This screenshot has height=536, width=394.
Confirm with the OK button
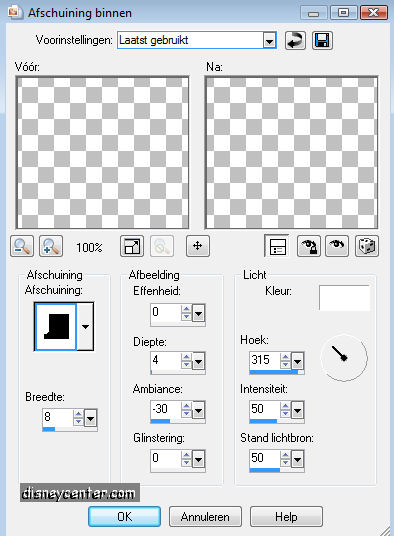[x=124, y=517]
